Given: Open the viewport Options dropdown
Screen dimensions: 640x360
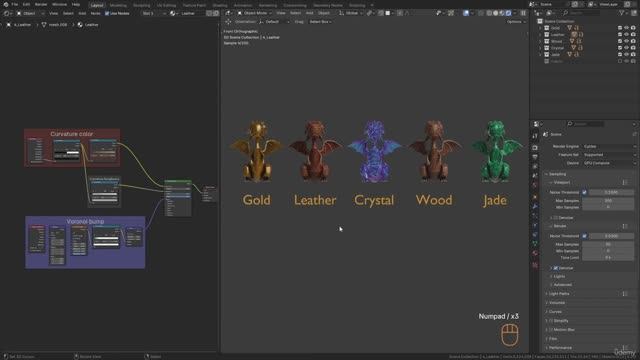Looking at the screenshot, I should click(x=516, y=22).
